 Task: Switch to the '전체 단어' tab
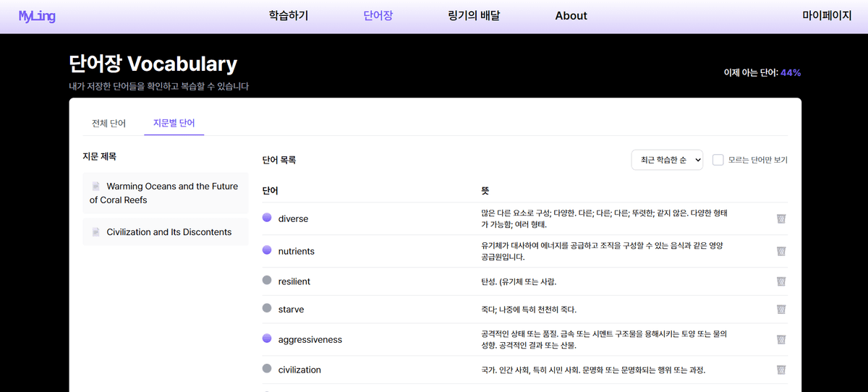point(109,124)
